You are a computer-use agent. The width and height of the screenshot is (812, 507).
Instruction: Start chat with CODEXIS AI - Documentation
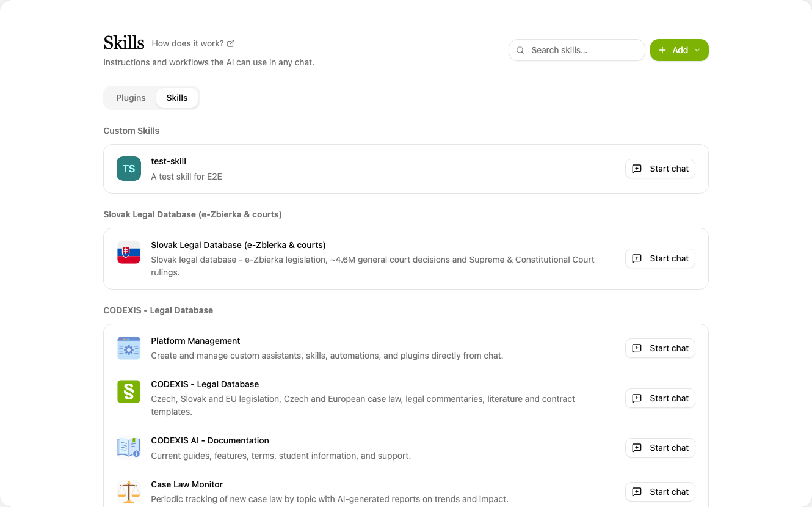tap(660, 448)
